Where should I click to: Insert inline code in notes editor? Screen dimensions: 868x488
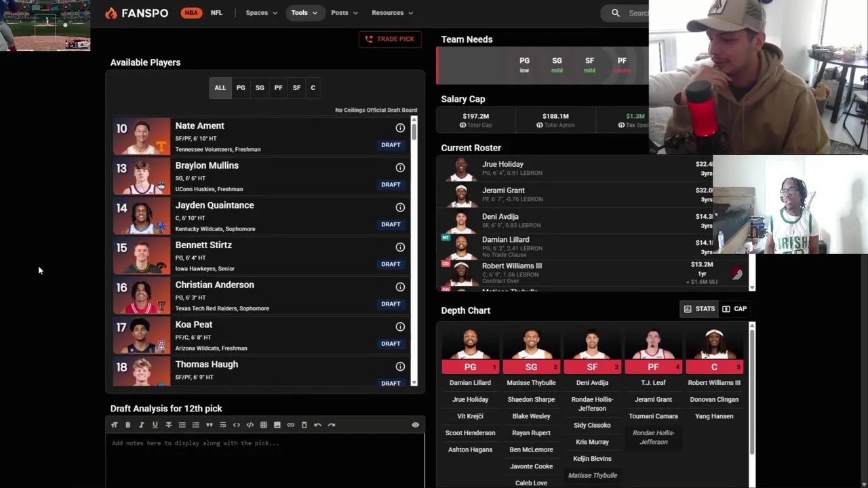[236, 425]
